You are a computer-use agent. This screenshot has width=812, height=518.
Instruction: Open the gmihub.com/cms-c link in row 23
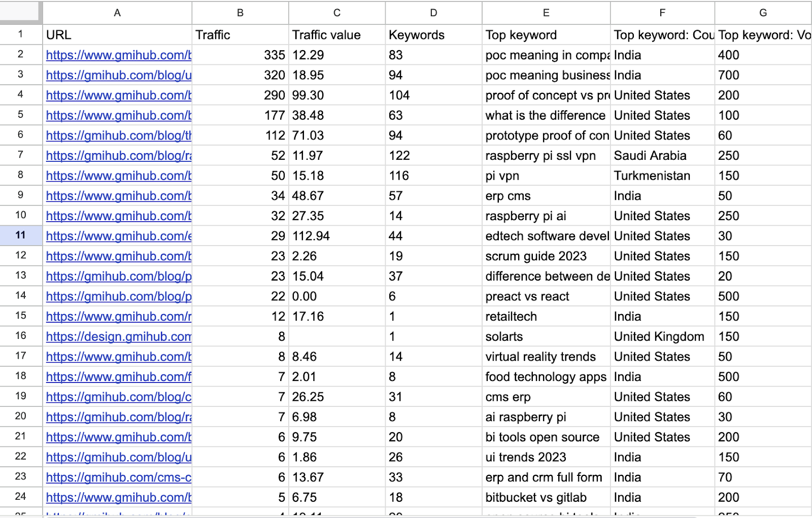(119, 477)
